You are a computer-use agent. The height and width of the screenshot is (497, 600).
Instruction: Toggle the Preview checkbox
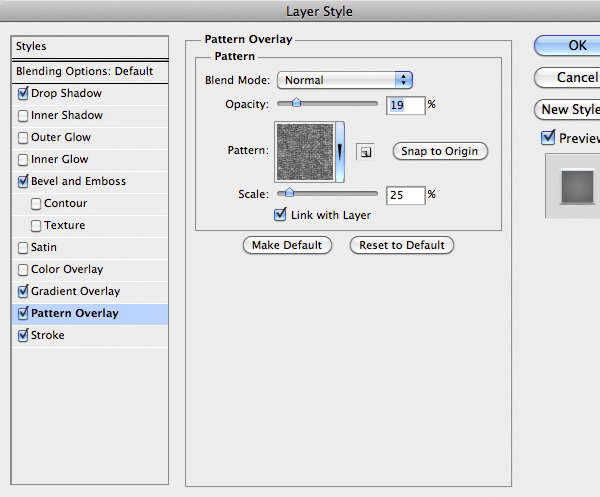pos(547,138)
